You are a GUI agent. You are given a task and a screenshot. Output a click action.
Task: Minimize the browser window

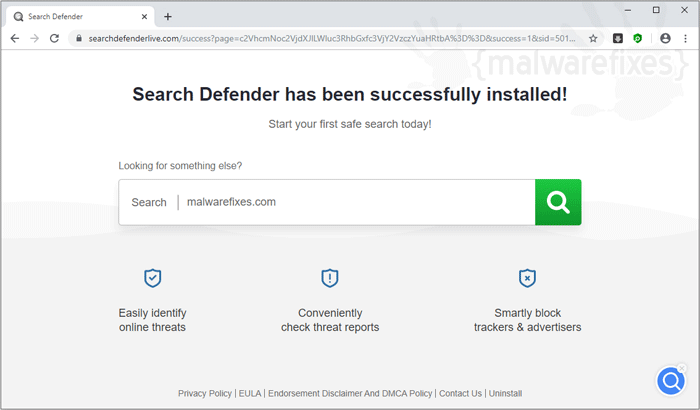[x=628, y=10]
